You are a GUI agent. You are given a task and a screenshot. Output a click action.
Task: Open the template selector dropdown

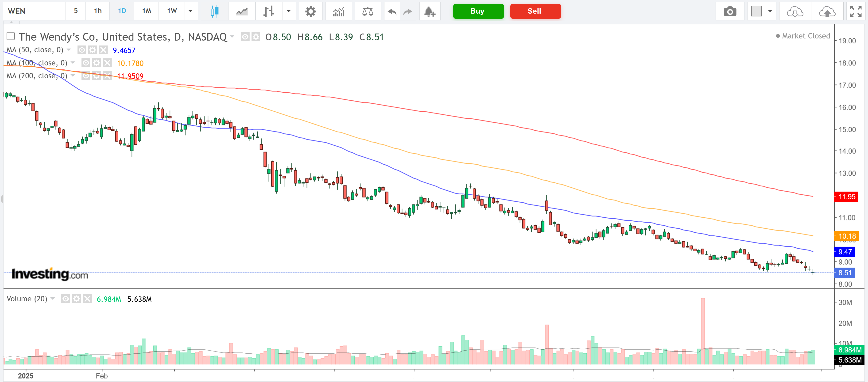pyautogui.click(x=762, y=11)
